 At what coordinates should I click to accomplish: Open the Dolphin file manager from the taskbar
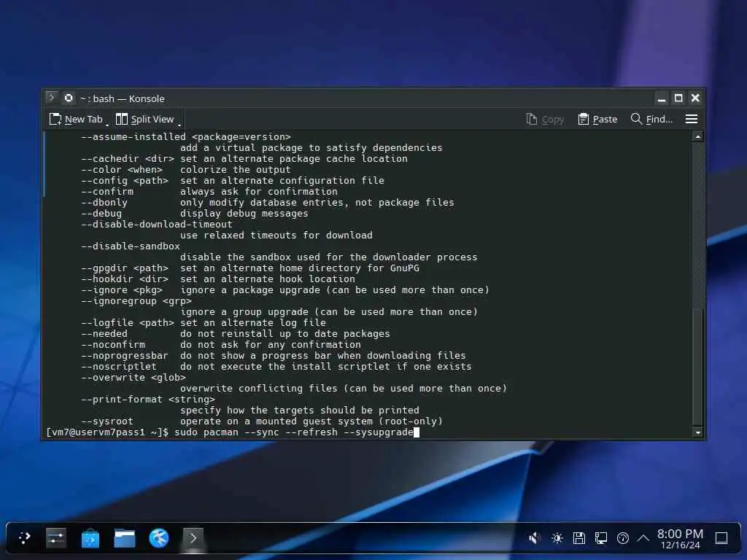(124, 538)
